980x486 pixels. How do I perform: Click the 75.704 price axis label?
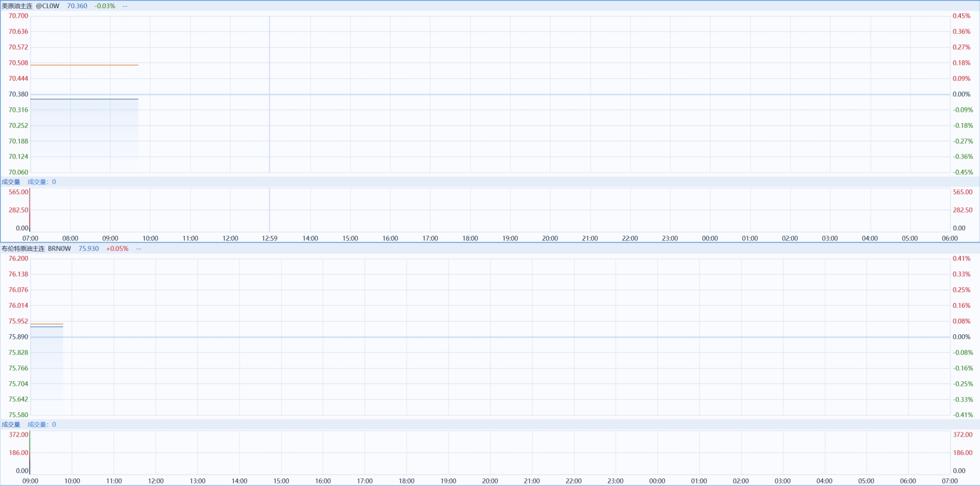18,384
